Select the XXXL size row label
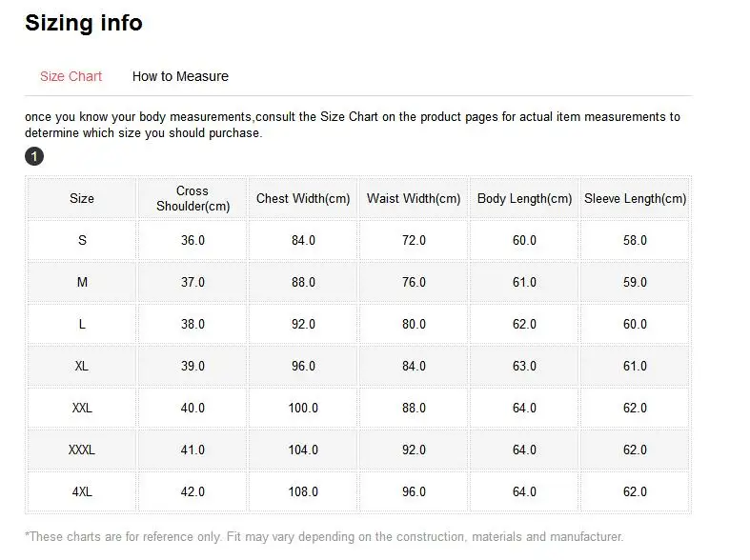Viewport: 750px width, 560px height. coord(82,450)
